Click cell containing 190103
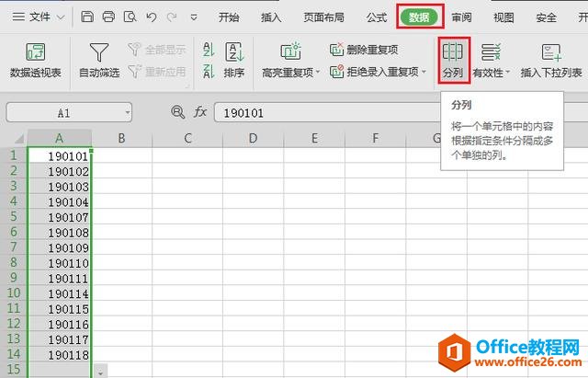This screenshot has height=378, width=588. click(60, 186)
